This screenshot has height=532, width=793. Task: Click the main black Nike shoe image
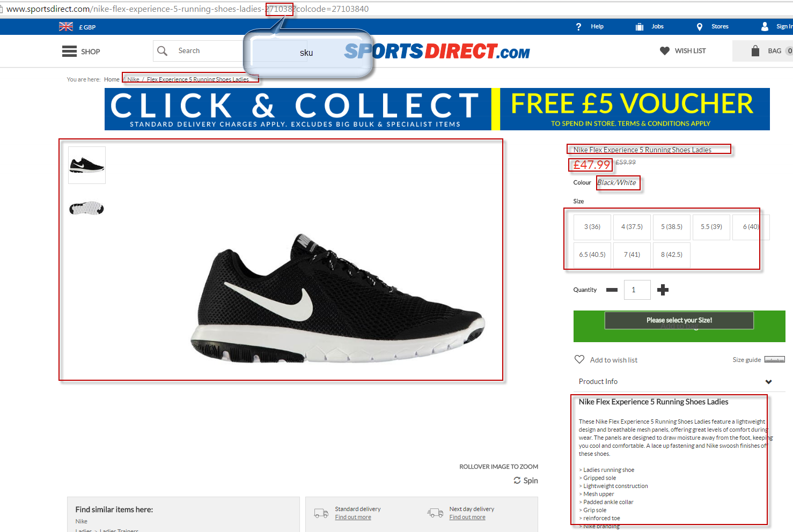coord(338,298)
